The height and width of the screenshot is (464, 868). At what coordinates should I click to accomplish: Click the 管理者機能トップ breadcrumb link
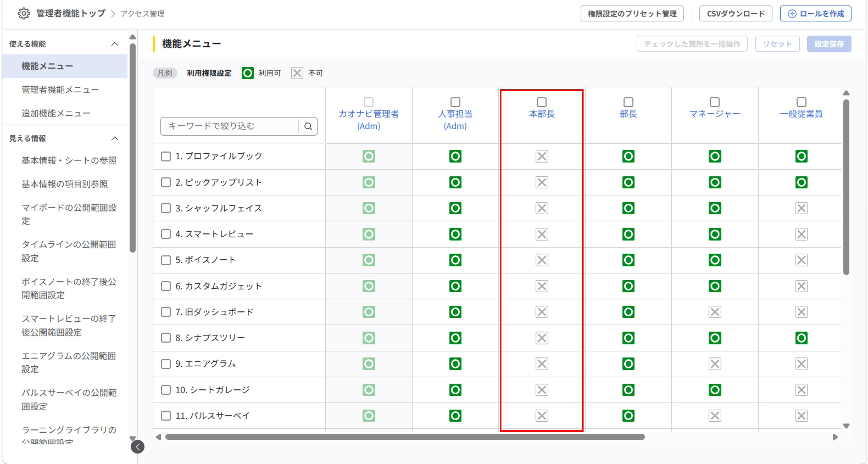click(71, 13)
